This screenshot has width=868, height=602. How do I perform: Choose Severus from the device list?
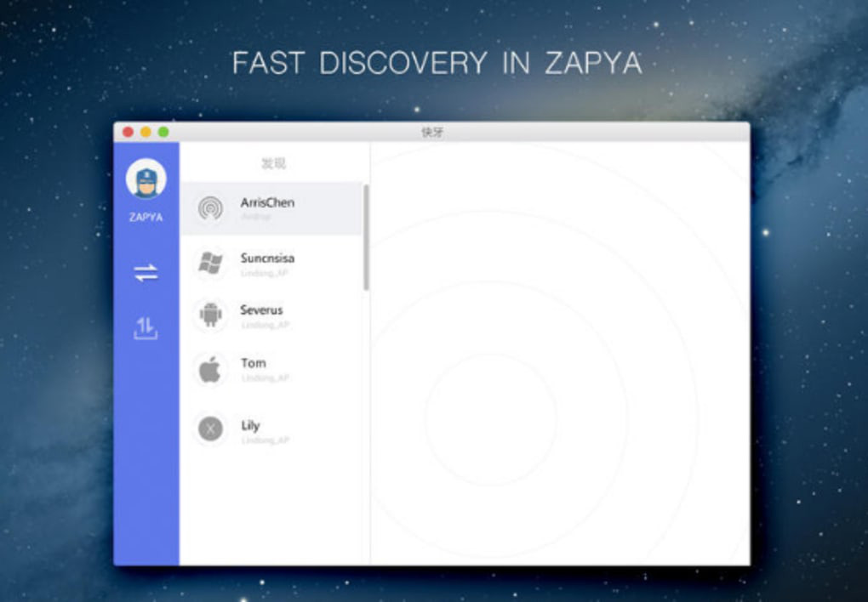261,310
